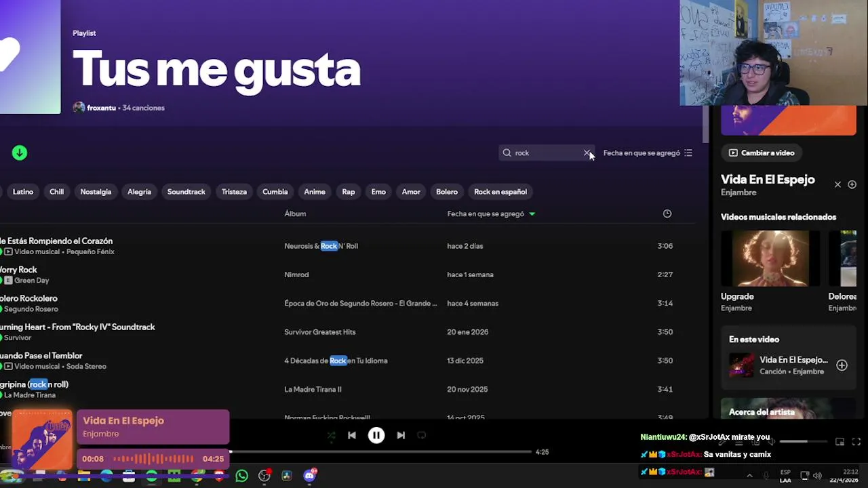This screenshot has height=488, width=868.
Task: Click the 3:06 duration cell
Action: coord(665,246)
